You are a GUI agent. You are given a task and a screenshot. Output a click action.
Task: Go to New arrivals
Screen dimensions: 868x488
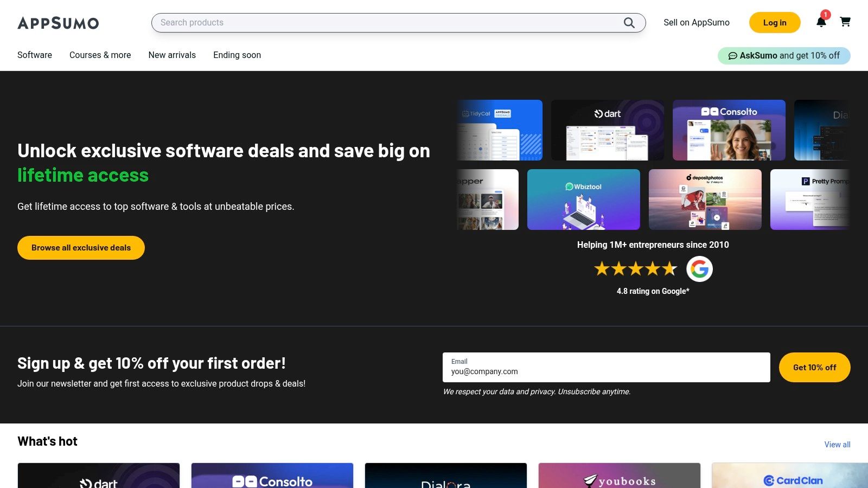click(172, 55)
